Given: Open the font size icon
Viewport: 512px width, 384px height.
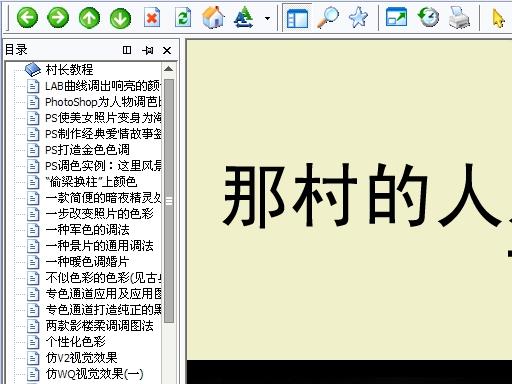Looking at the screenshot, I should [244, 17].
